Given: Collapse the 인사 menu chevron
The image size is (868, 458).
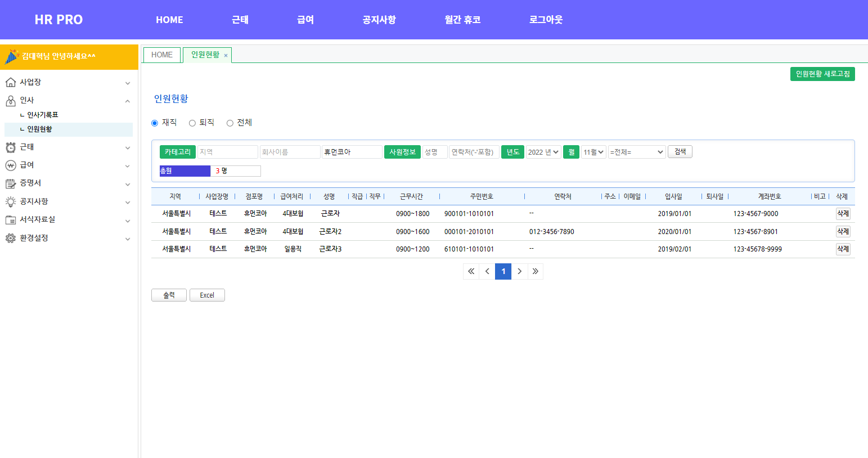Looking at the screenshot, I should click(x=128, y=101).
